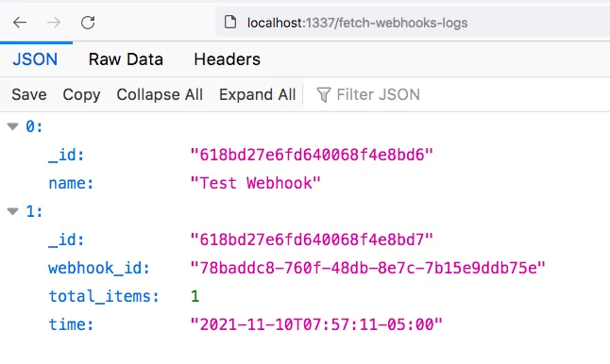Open the Headers tab

click(228, 59)
